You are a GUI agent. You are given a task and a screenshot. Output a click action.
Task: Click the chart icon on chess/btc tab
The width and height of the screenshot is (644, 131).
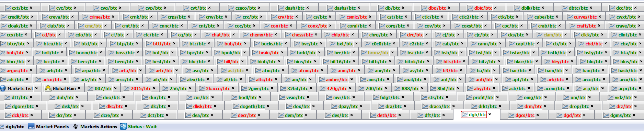[288, 35]
